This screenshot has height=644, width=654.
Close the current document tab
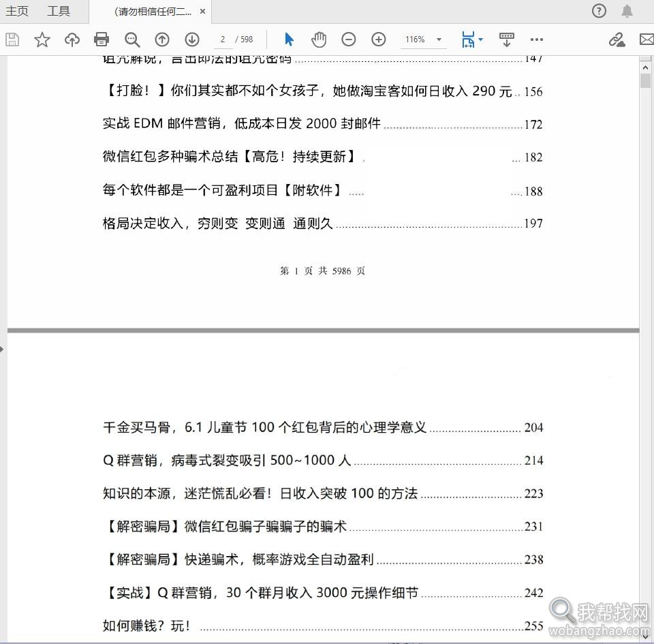[x=203, y=12]
